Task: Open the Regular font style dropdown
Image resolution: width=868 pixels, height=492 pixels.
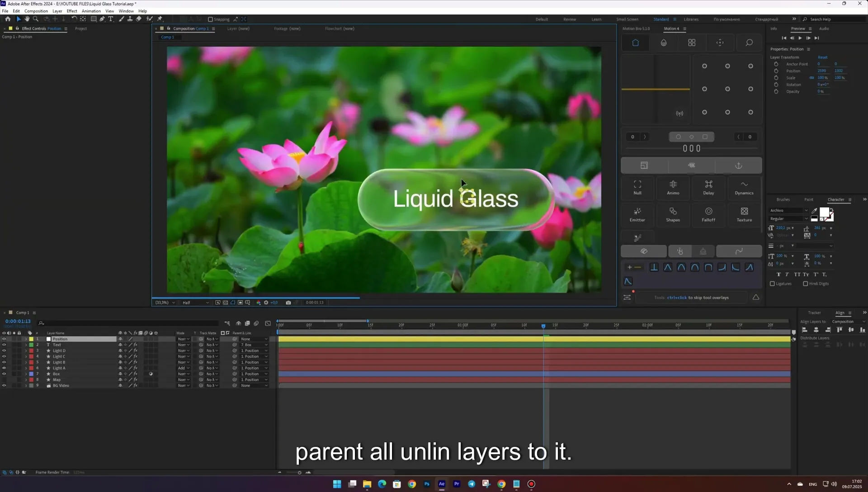Action: (789, 219)
